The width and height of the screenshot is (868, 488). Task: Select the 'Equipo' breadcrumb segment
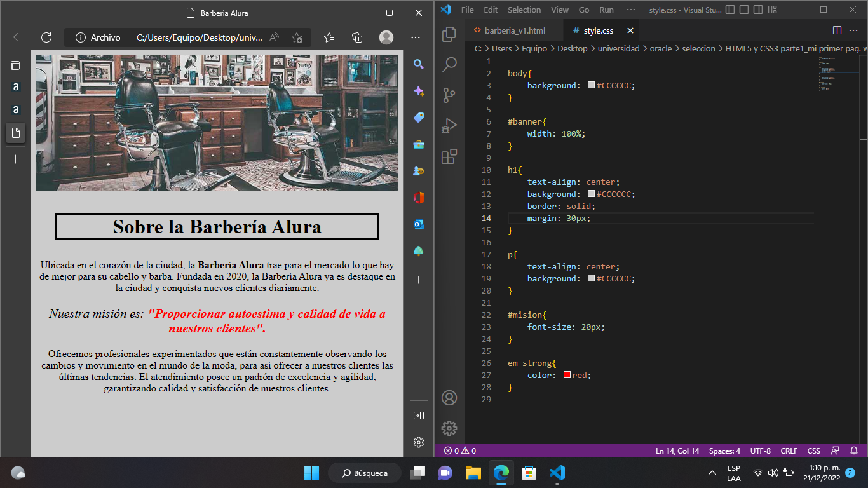click(x=534, y=48)
